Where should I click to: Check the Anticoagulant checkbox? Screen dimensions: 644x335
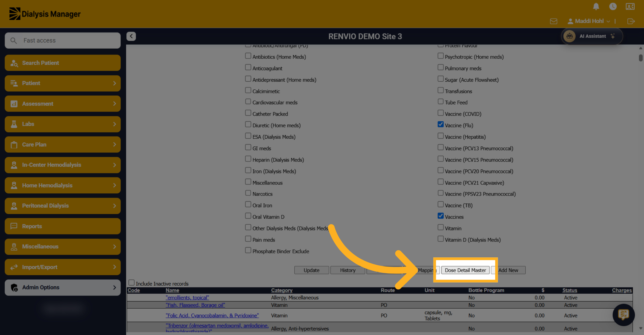[248, 67]
